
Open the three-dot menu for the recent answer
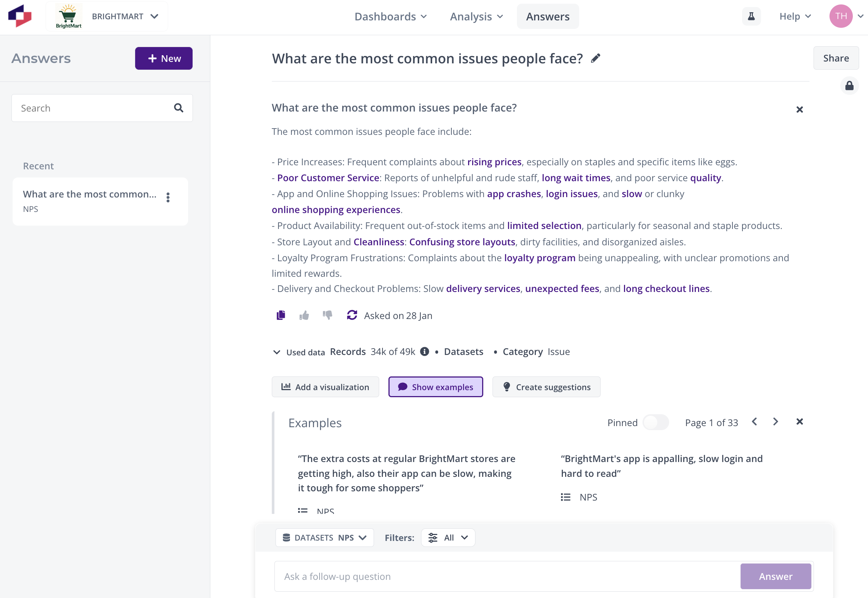tap(168, 197)
